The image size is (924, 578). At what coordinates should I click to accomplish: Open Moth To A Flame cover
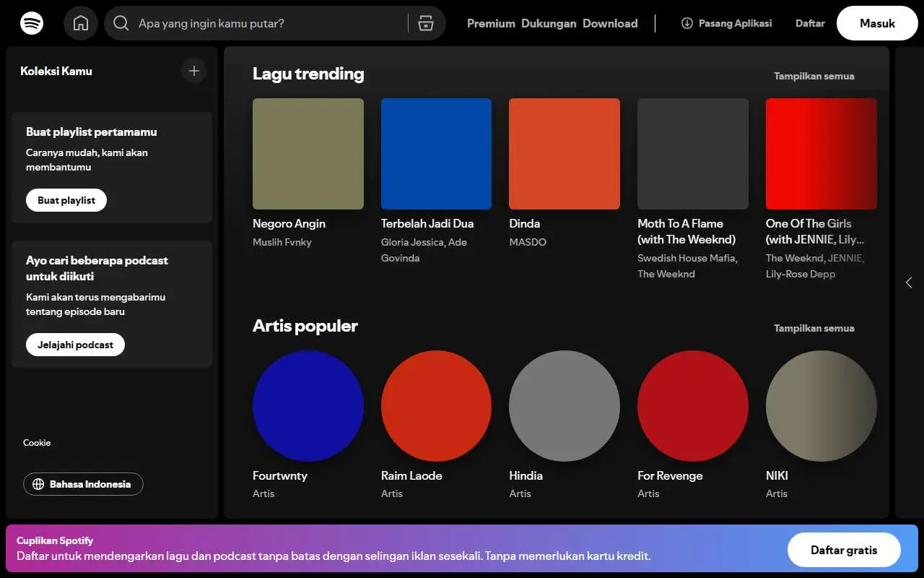(693, 154)
